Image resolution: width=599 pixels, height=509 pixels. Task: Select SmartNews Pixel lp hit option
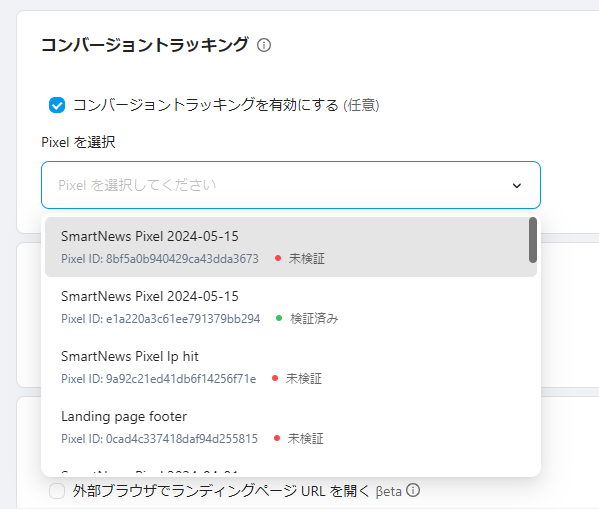291,367
